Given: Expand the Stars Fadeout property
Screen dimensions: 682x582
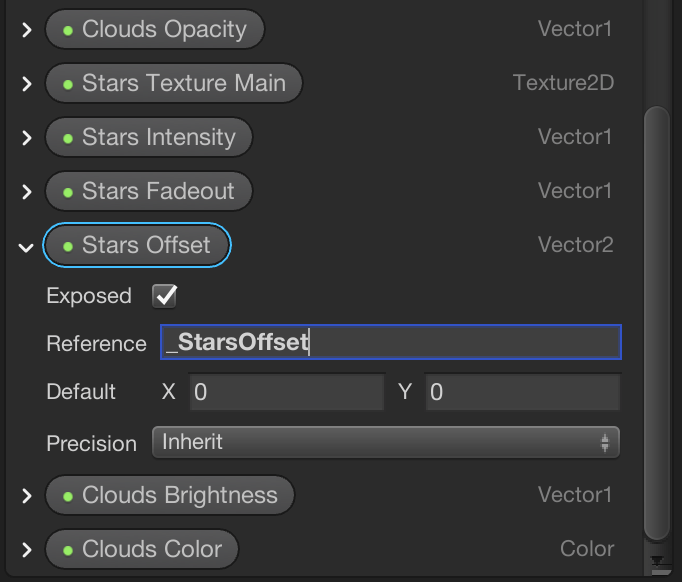Looking at the screenshot, I should (x=27, y=192).
